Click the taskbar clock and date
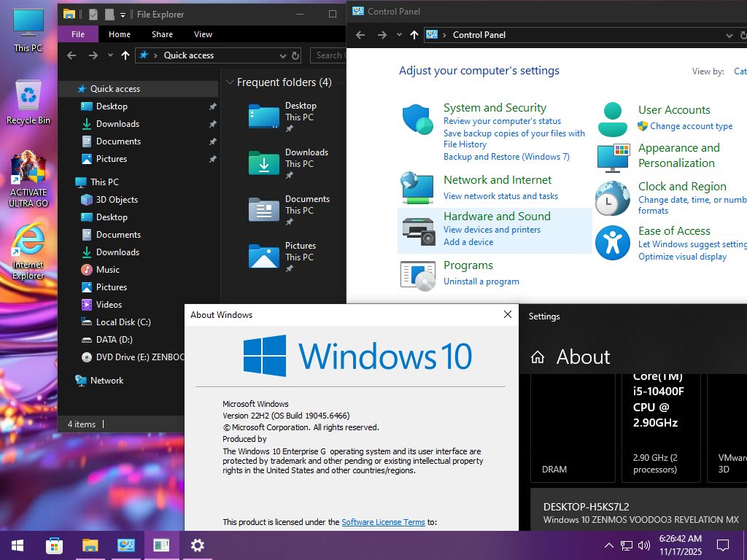 pyautogui.click(x=681, y=545)
